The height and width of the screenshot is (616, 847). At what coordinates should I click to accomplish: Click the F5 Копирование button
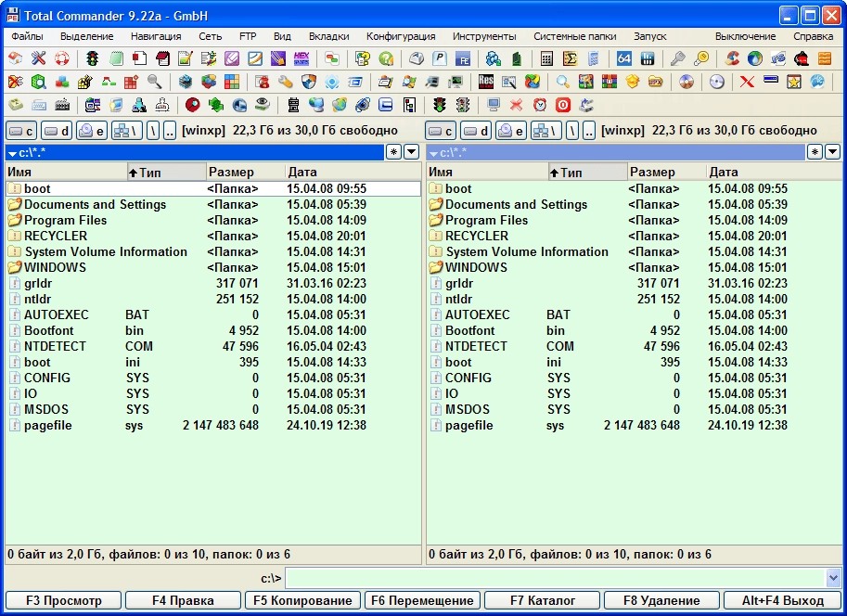[302, 600]
